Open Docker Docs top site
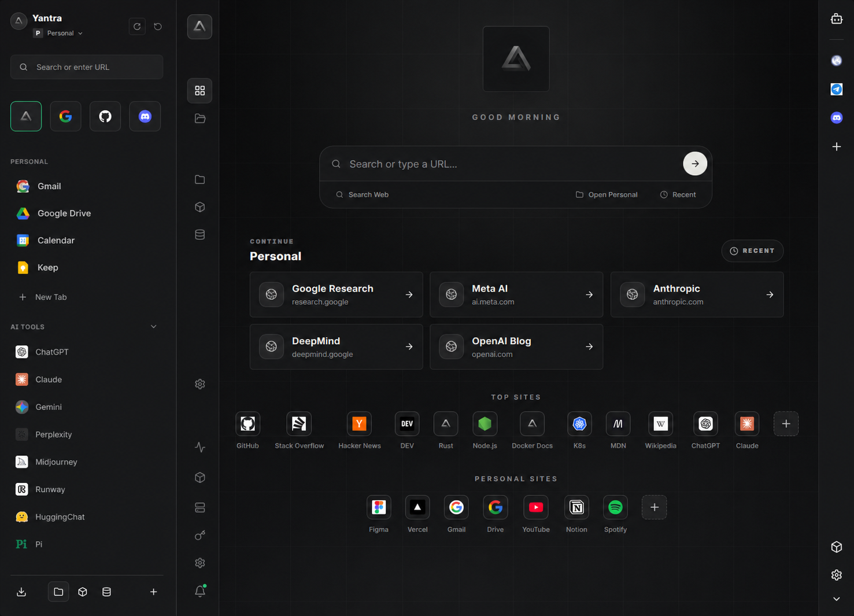Viewport: 854px width, 616px height. [532, 424]
